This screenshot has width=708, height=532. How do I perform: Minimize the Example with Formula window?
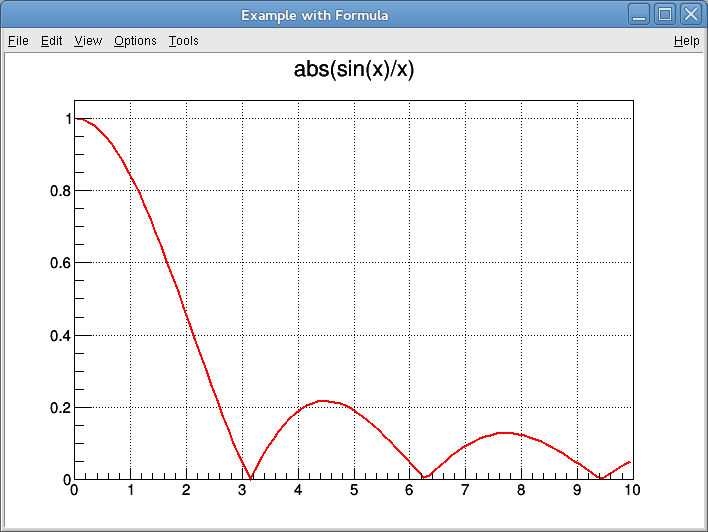(x=639, y=14)
